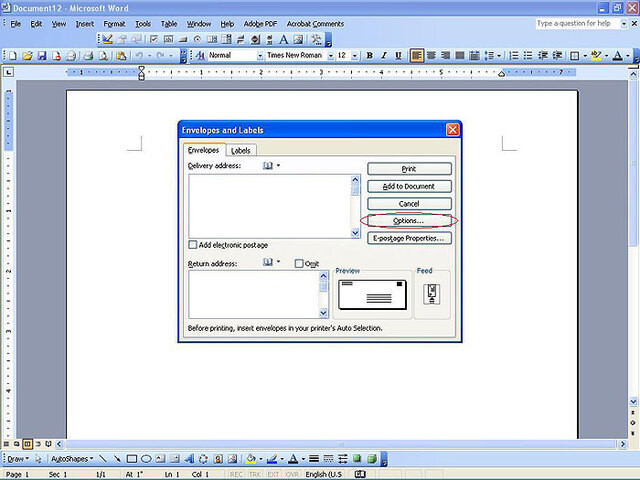Screen dimensions: 640x480
Task: Open the font size 12 dropdown
Action: [x=355, y=56]
